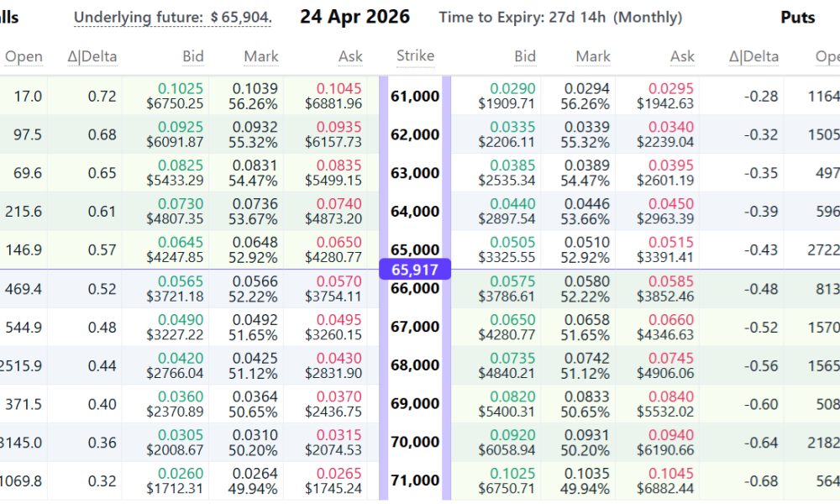
Task: Sort by the Strike column header
Action: [415, 56]
